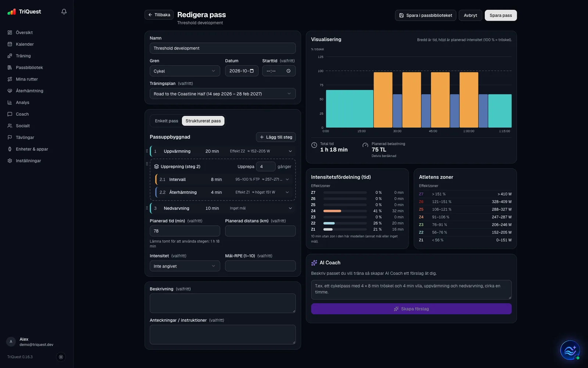This screenshot has height=368, width=588.
Task: Click Avbryt button
Action: [x=470, y=15]
